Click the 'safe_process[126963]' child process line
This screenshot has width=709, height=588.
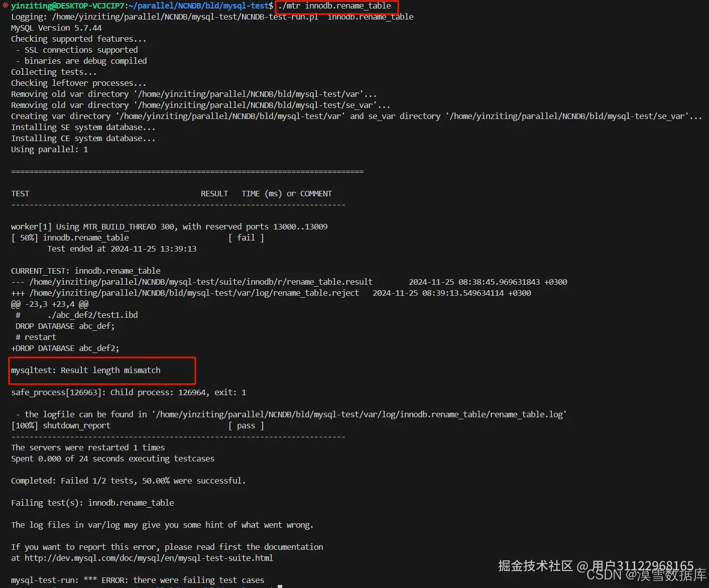click(x=129, y=392)
